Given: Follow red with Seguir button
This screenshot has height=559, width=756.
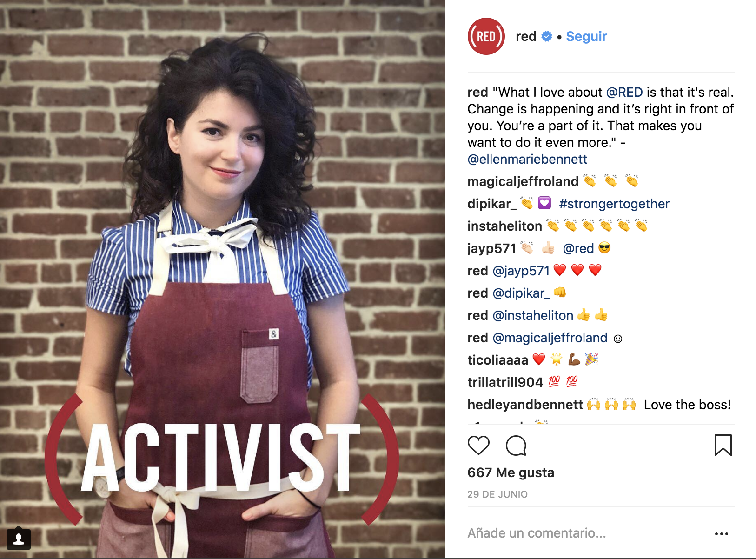Looking at the screenshot, I should tap(586, 36).
